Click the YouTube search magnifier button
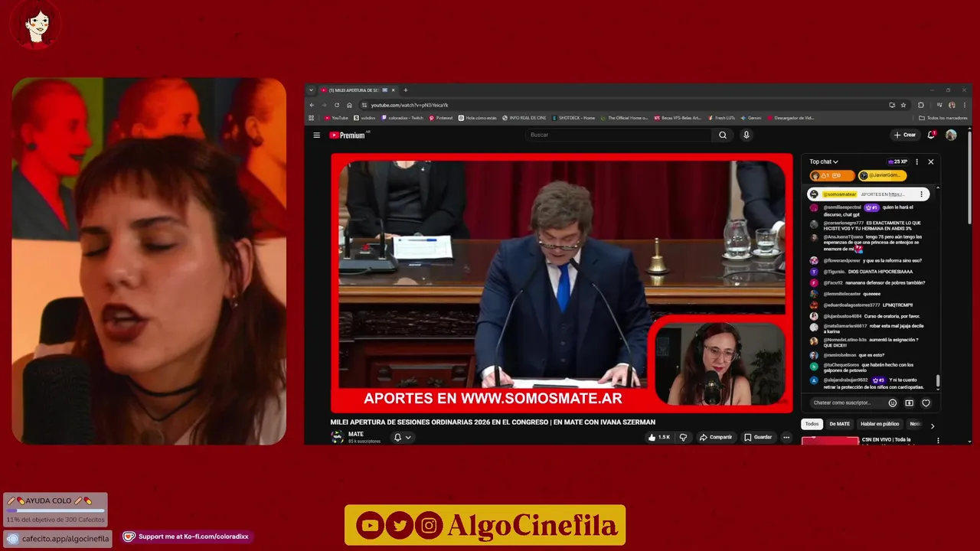The width and height of the screenshot is (980, 551). click(723, 135)
